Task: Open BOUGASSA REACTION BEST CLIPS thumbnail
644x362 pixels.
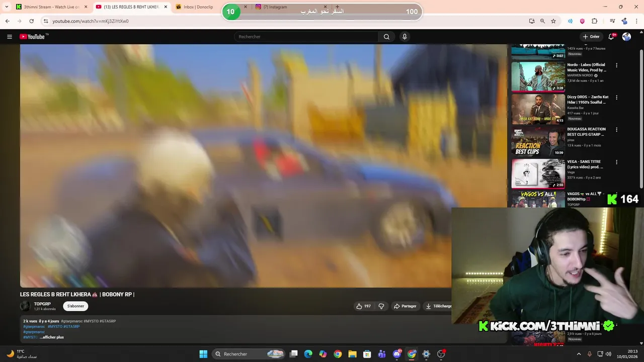Action: 538,141
